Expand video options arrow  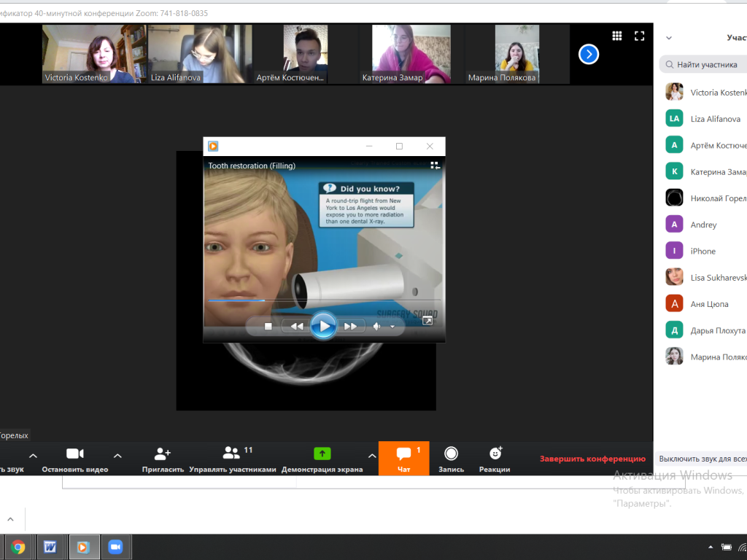click(x=117, y=456)
